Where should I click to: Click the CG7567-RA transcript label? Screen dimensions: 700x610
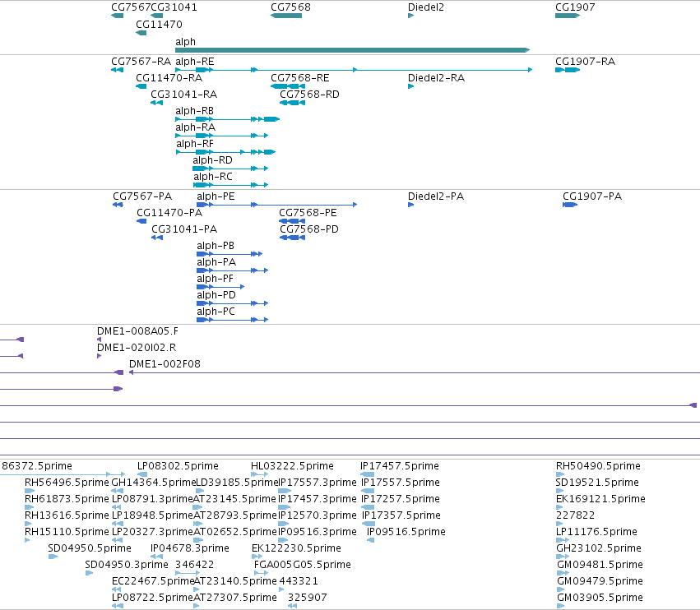click(141, 61)
